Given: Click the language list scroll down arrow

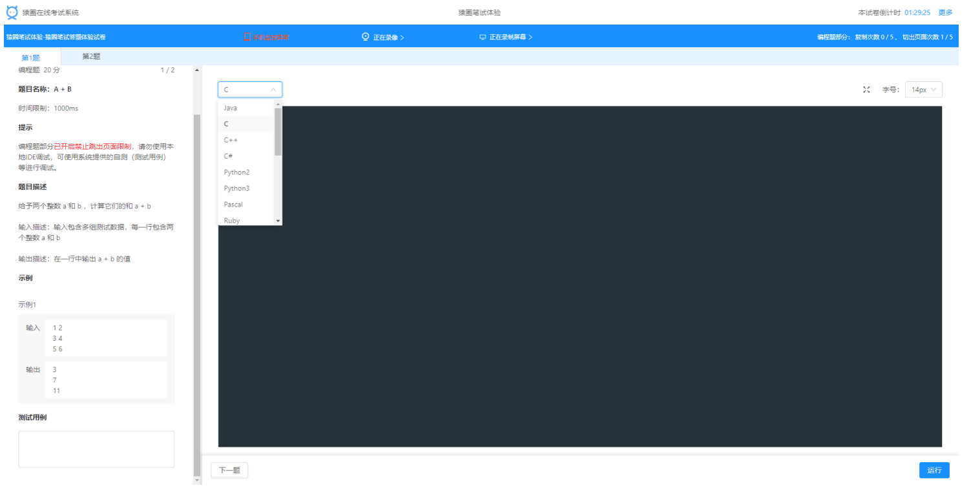Looking at the screenshot, I should [x=278, y=221].
